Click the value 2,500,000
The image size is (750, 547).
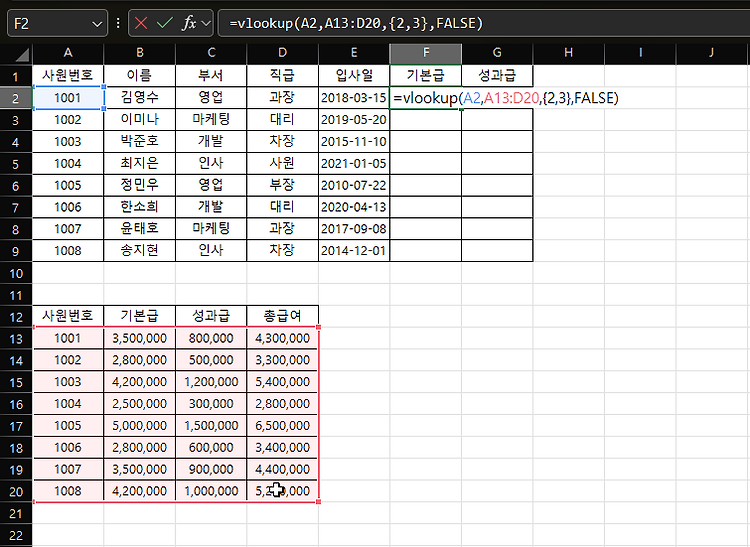[139, 404]
